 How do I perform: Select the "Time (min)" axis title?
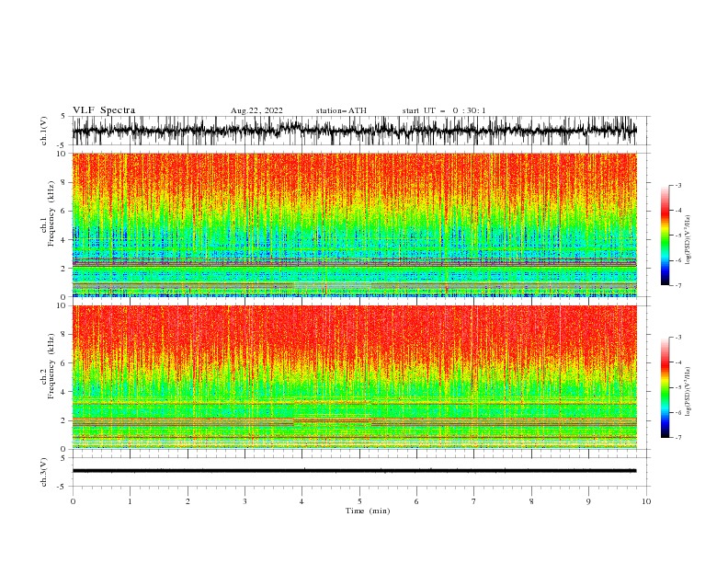coord(368,511)
